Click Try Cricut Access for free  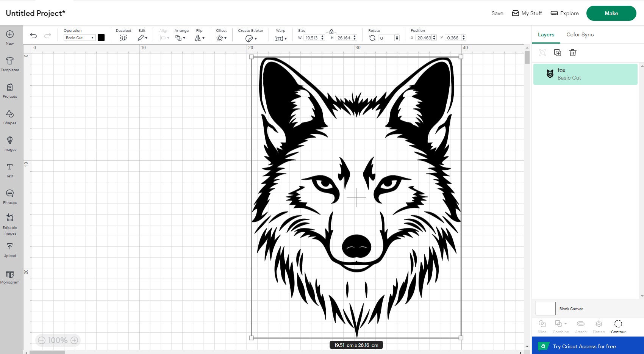click(585, 346)
